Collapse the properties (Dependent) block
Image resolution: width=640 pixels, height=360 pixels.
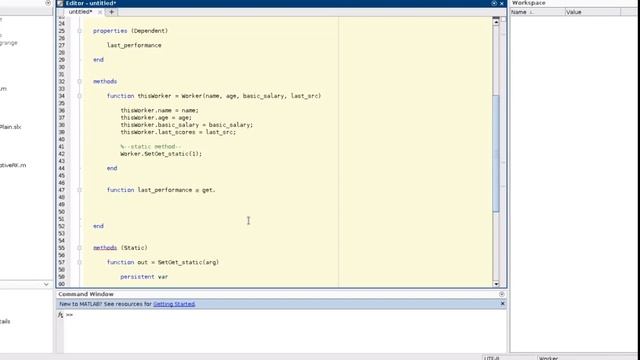click(80, 31)
